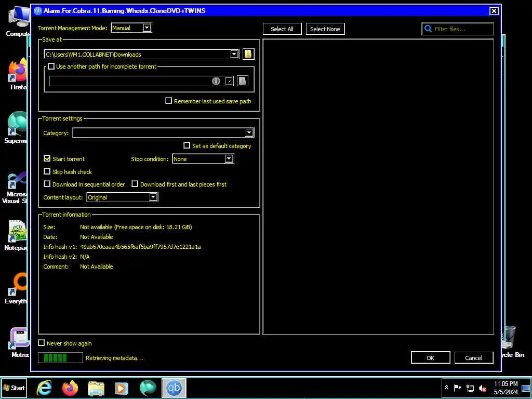Screen dimensions: 532x399
Task: Enable Download first and last pieces first
Action: tap(135, 184)
